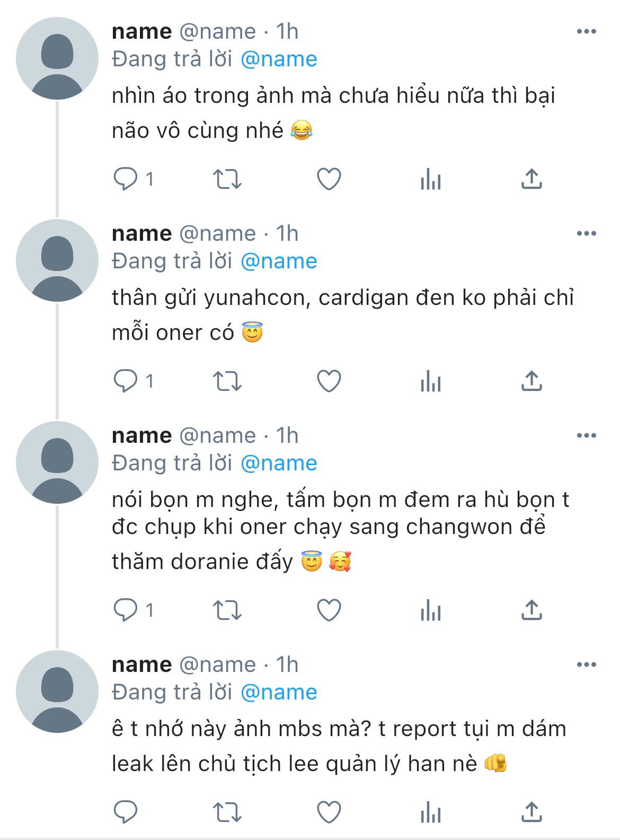The image size is (620, 840).
Task: Share the "cardigan đen" tweet
Action: 532,381
